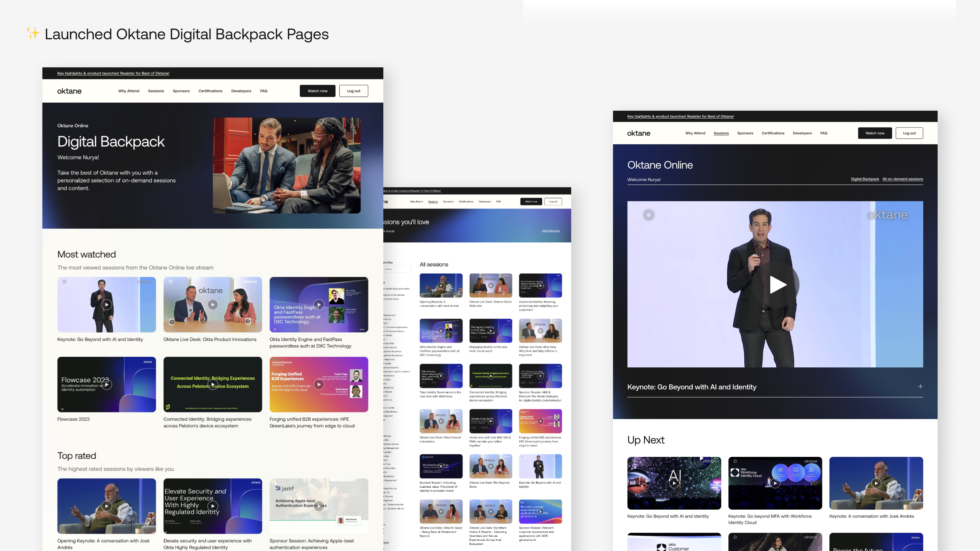This screenshot has width=980, height=551.
Task: Play the Flowcase 2023 video
Action: click(x=106, y=384)
